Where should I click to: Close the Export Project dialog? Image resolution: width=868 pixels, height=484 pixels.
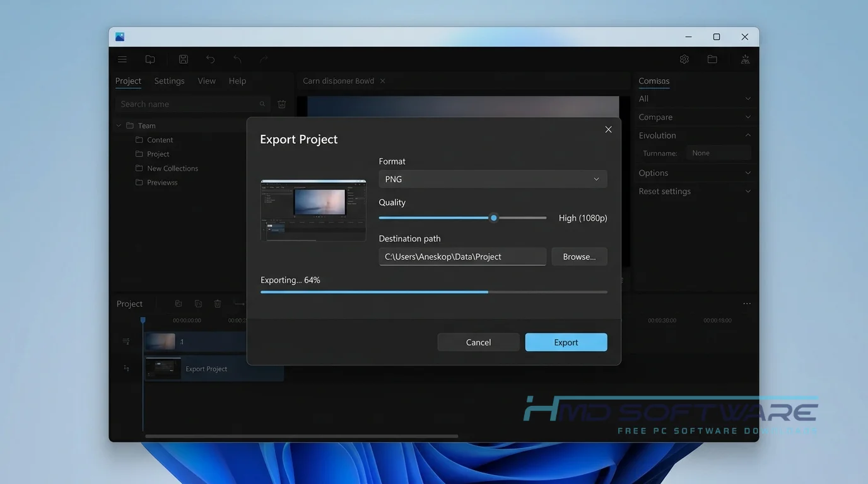[608, 129]
